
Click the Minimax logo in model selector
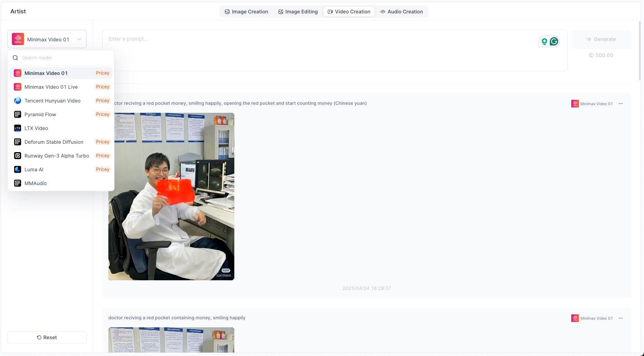[18, 39]
